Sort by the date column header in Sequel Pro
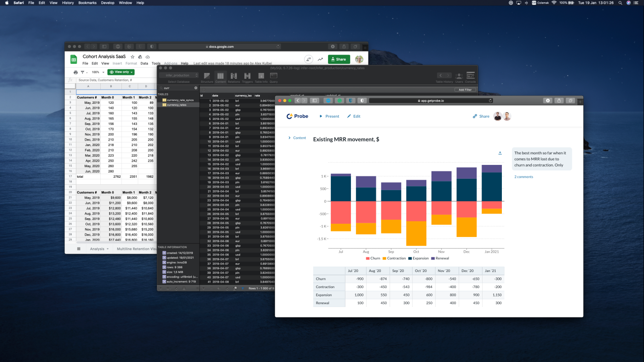 223,96
